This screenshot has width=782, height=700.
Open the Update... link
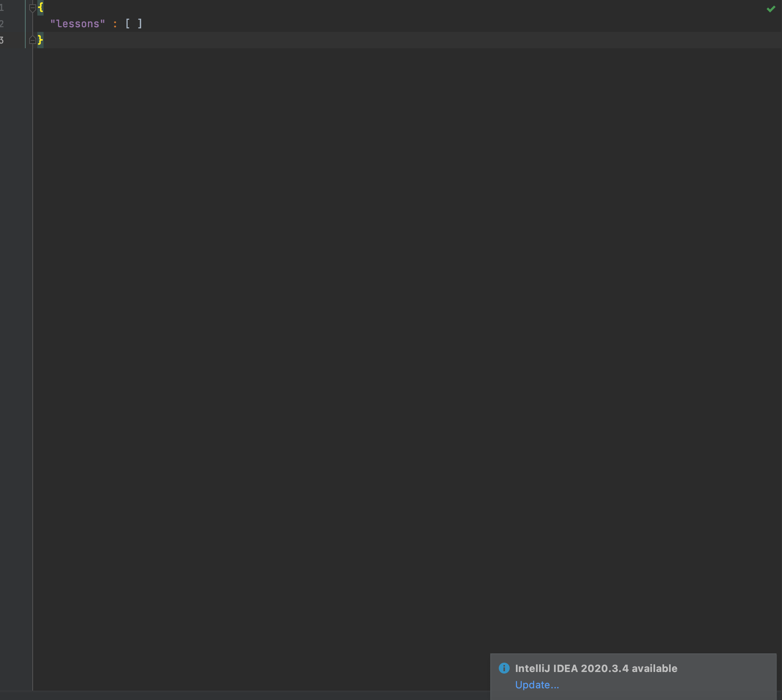[537, 685]
